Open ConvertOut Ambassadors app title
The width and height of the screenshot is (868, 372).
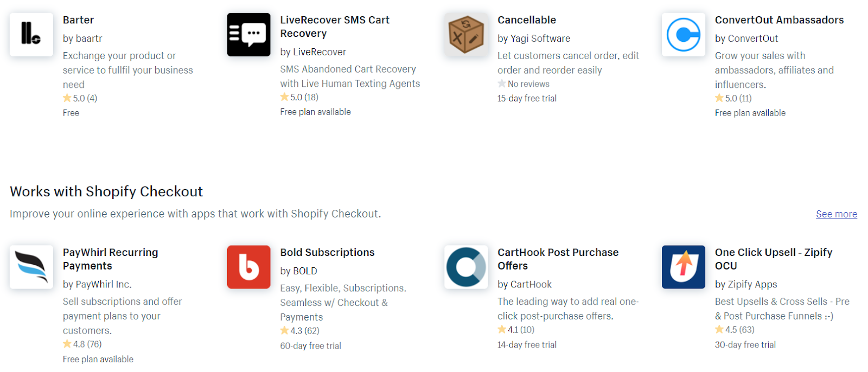tap(779, 20)
